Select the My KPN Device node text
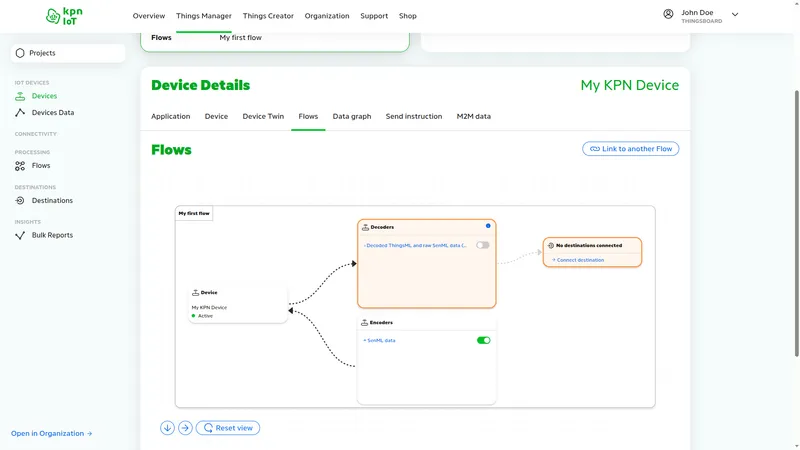800x450 pixels. pyautogui.click(x=209, y=308)
